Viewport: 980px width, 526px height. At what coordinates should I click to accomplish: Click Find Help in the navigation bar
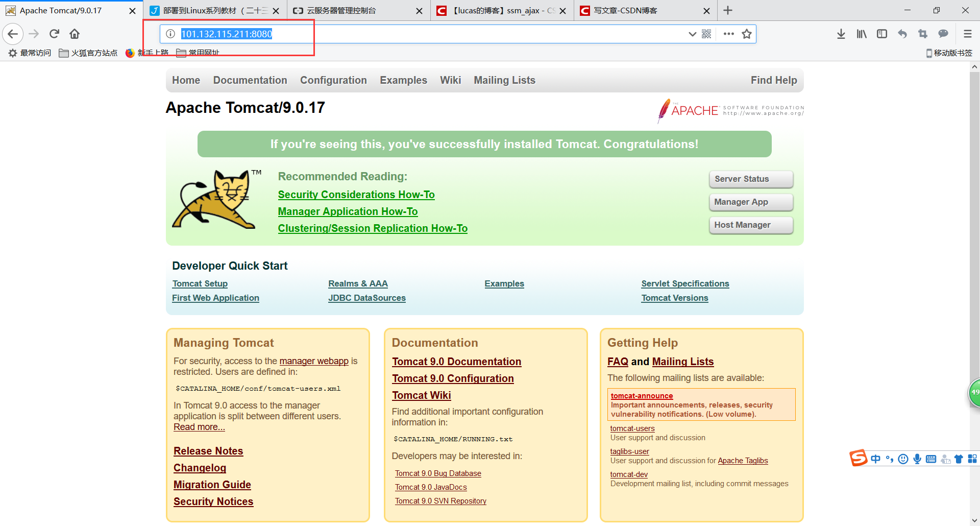click(x=774, y=80)
